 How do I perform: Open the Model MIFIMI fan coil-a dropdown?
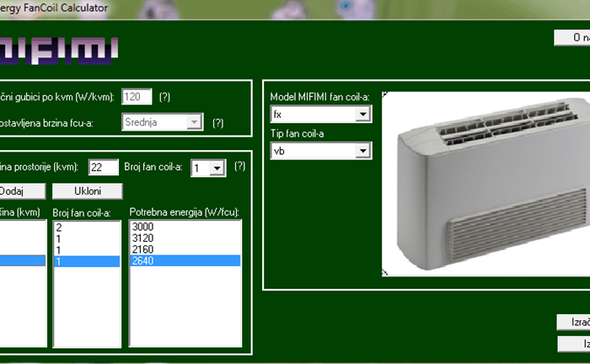click(363, 114)
